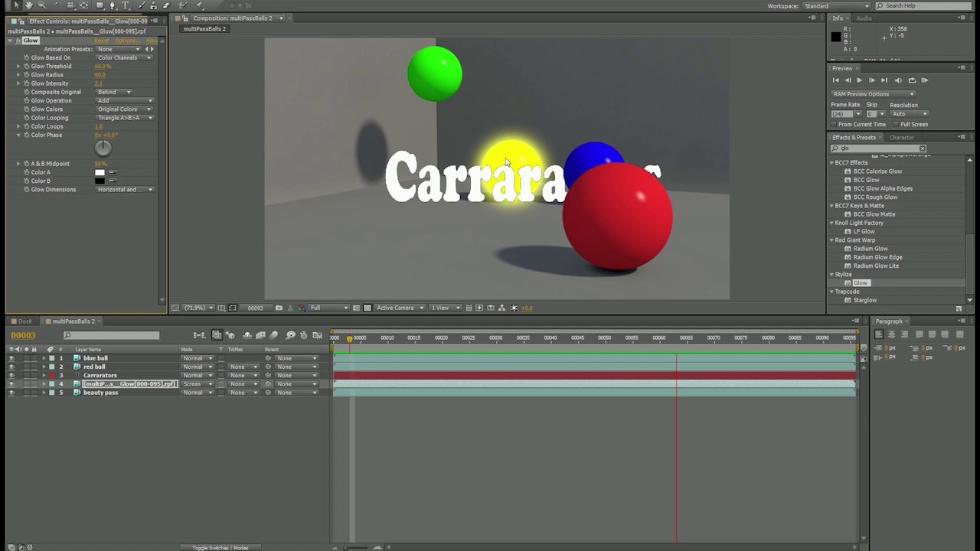Open the Glow Operation dropdown
The height and width of the screenshot is (551, 980).
124,101
